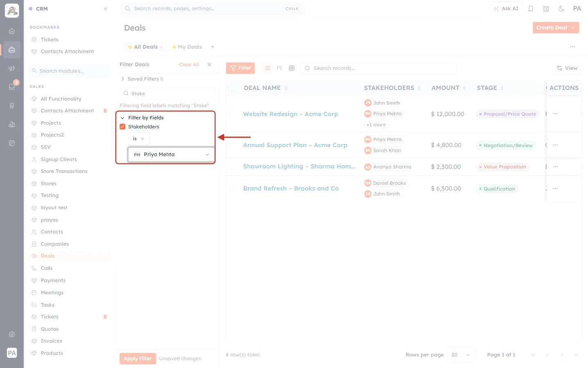This screenshot has height=368, width=588.
Task: Tick the select-all header checkbox
Action: tap(232, 88)
